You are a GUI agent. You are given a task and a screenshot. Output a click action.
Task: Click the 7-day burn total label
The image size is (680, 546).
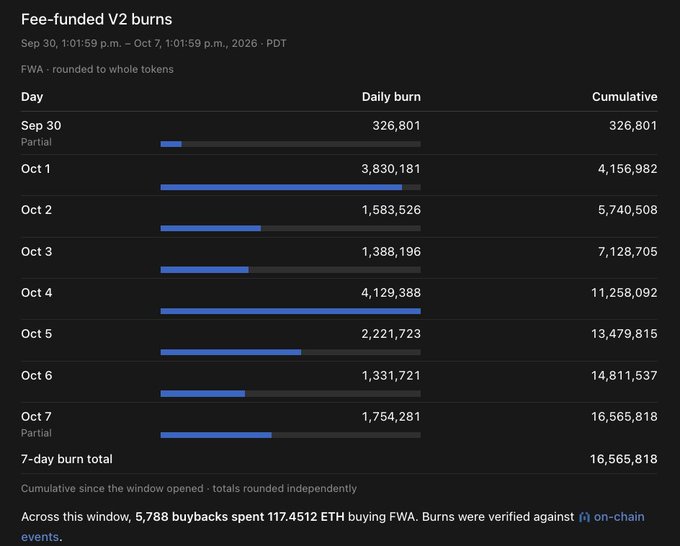(67, 459)
